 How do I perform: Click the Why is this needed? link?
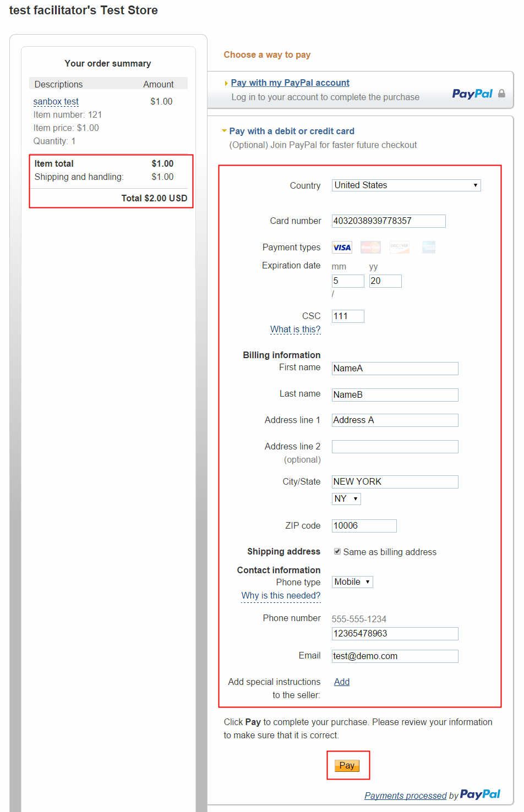tap(281, 595)
